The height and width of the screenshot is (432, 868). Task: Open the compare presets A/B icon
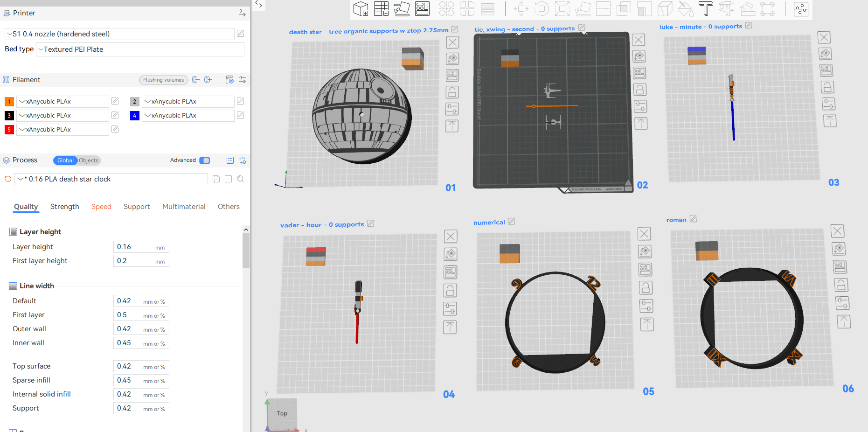click(242, 160)
